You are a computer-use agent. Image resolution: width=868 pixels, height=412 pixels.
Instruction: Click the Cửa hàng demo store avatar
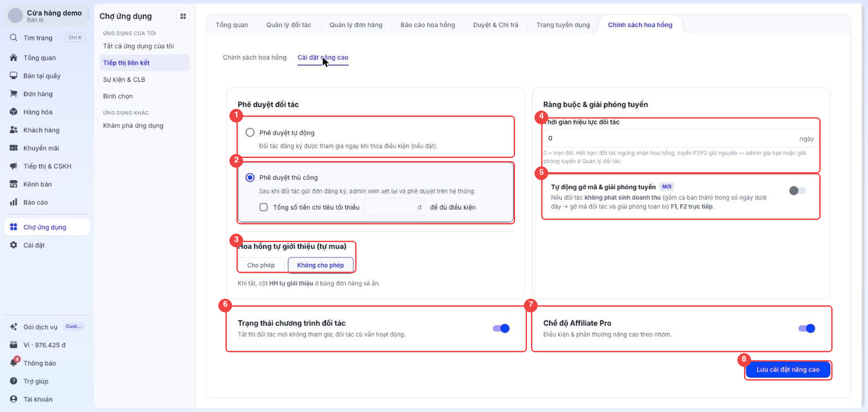15,15
